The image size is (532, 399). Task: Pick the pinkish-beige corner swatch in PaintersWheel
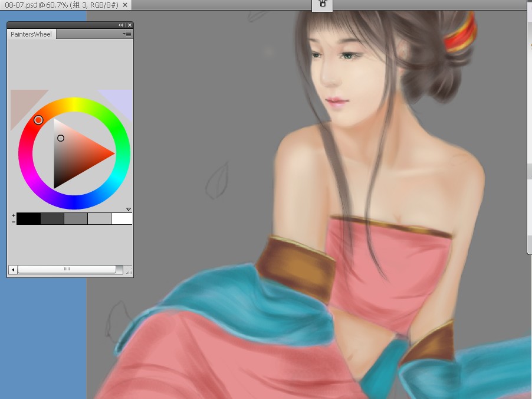click(x=24, y=103)
